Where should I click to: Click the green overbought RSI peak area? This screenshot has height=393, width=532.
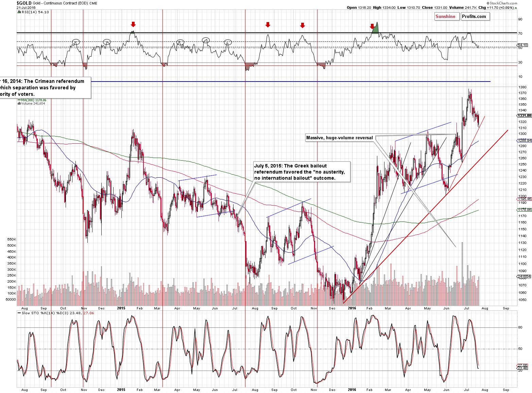pos(375,29)
